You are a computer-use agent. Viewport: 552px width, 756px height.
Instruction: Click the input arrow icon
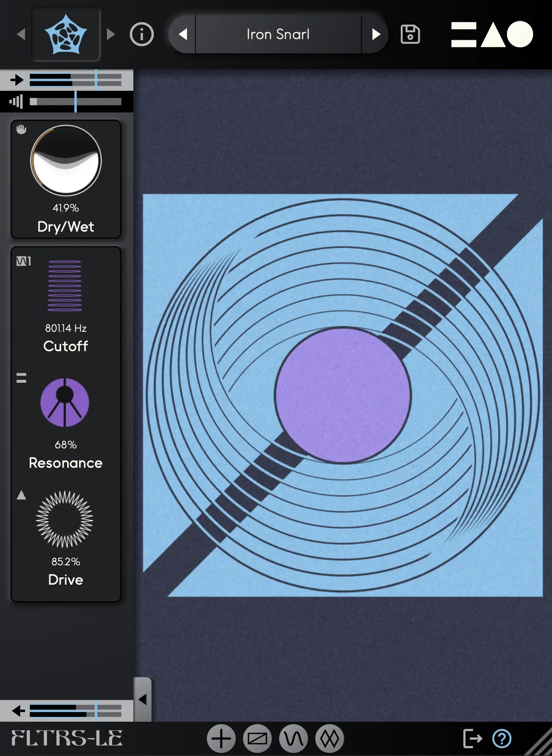click(17, 80)
